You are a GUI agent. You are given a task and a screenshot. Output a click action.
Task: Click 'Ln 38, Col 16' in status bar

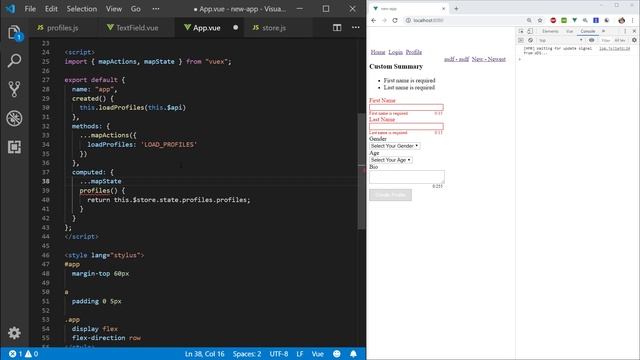coord(204,354)
